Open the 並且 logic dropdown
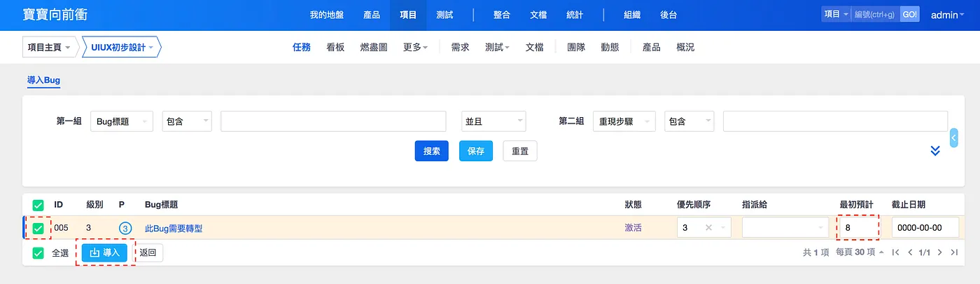The height and width of the screenshot is (284, 980). (x=493, y=121)
